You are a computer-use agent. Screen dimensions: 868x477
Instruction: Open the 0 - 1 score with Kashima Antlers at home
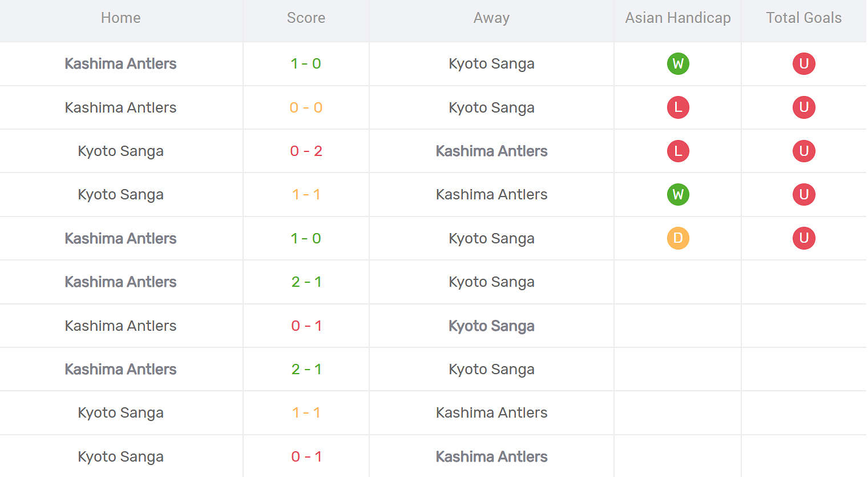click(306, 326)
